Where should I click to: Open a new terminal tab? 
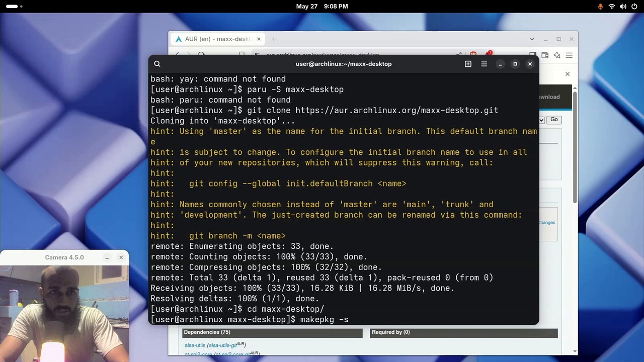pos(468,64)
